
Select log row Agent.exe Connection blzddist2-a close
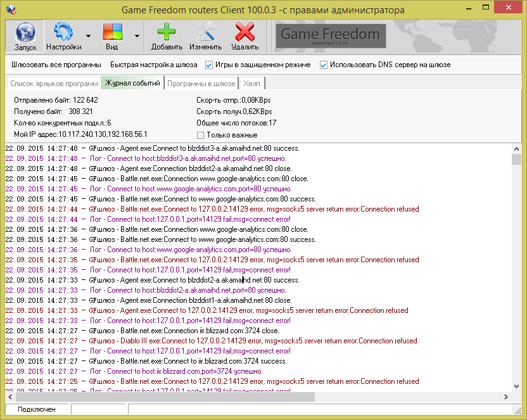149,169
